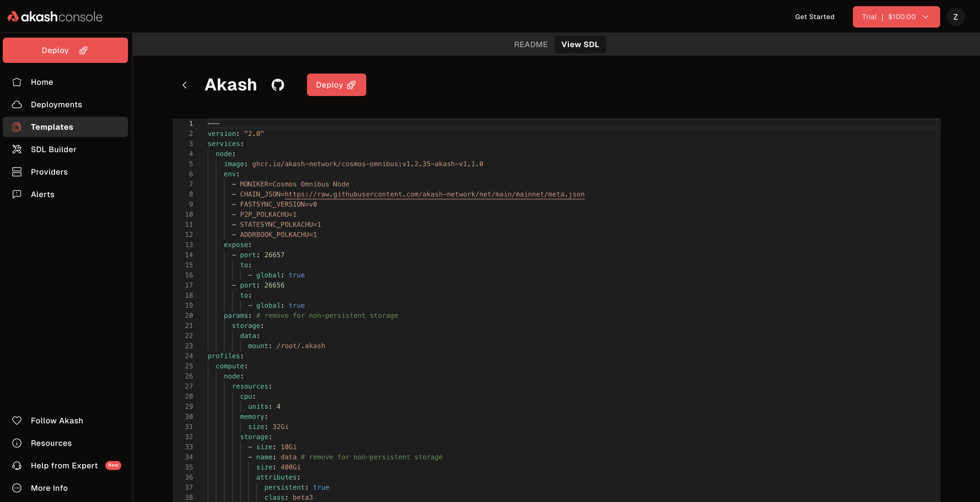Viewport: 980px width, 502px height.
Task: Click the Help from Expert headset icon
Action: [x=17, y=466]
